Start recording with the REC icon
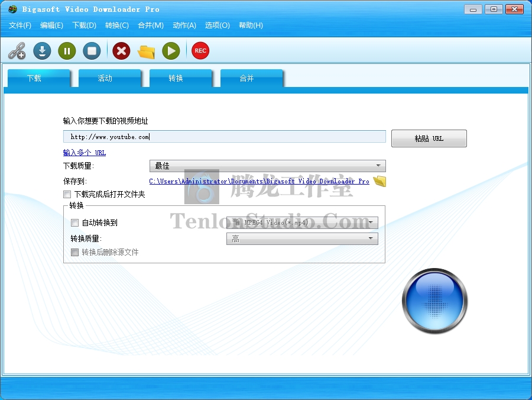 (200, 51)
